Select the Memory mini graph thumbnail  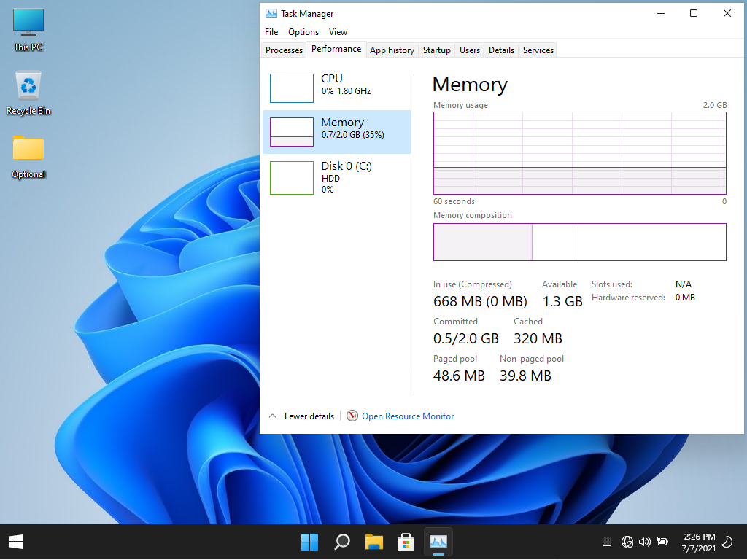(x=292, y=132)
